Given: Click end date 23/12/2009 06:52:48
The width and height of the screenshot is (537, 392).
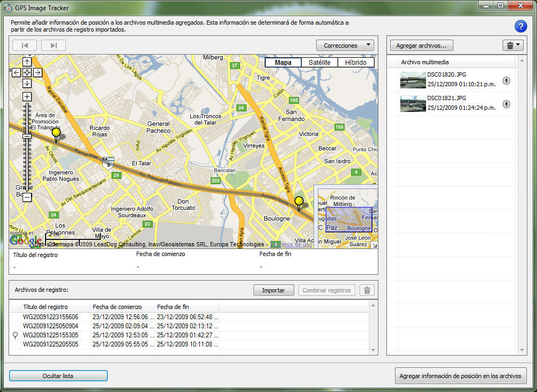Looking at the screenshot, I should coord(187,317).
